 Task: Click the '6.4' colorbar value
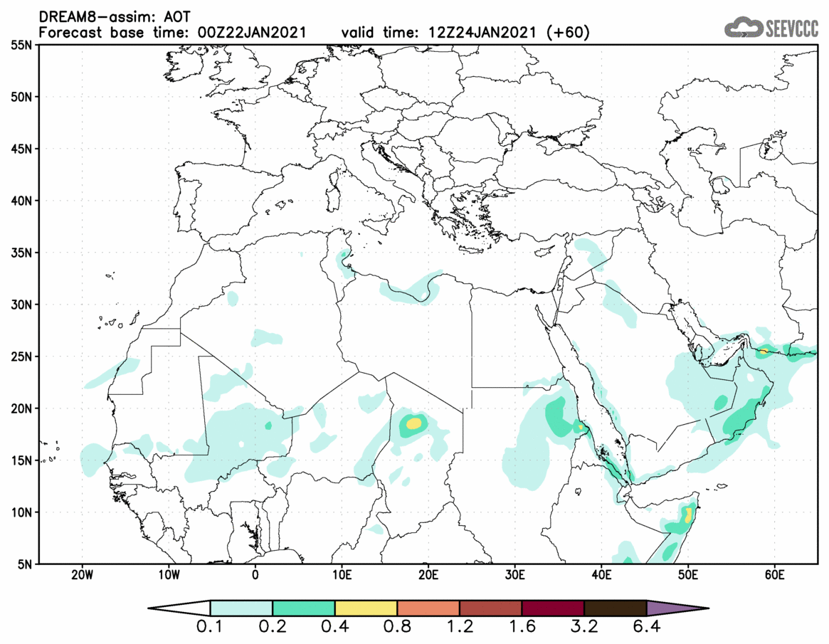tap(647, 627)
